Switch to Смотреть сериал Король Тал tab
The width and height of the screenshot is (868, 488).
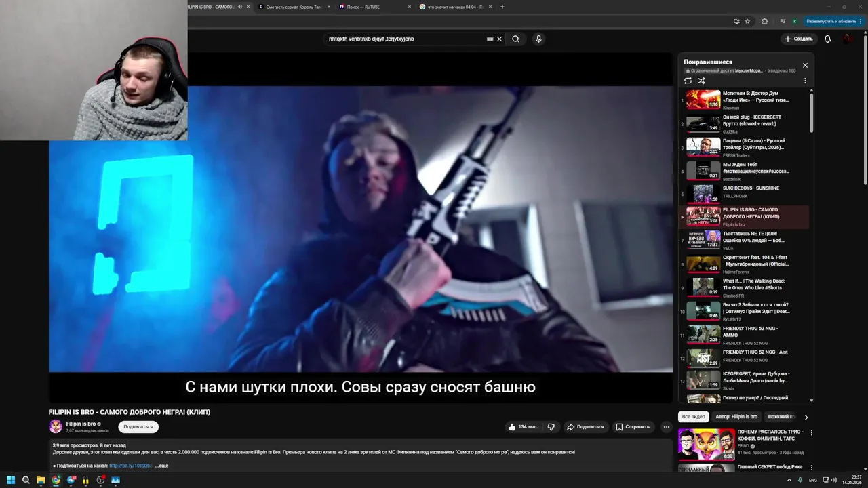pyautogui.click(x=294, y=7)
